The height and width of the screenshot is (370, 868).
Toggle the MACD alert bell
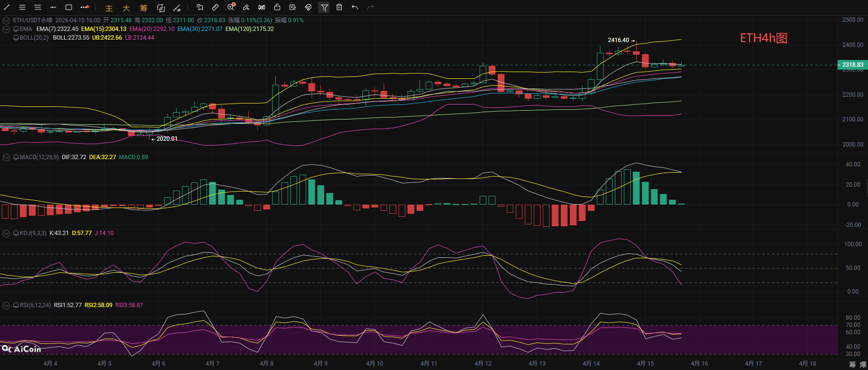(x=16, y=157)
